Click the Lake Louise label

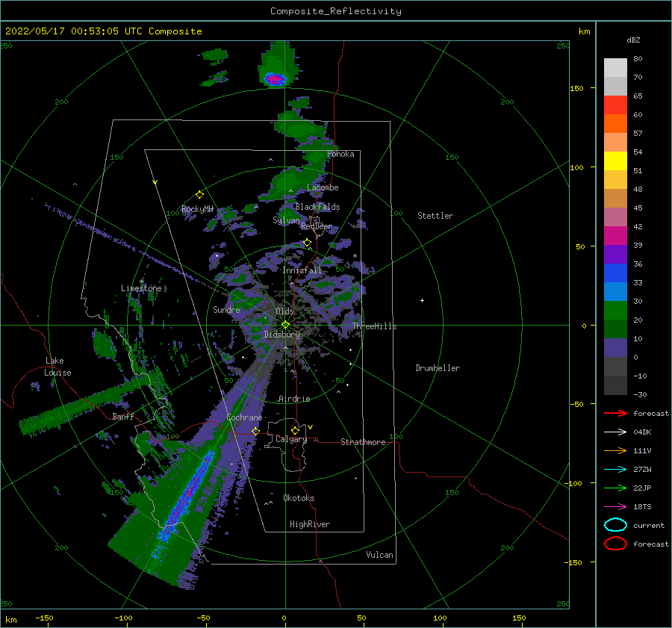57,367
